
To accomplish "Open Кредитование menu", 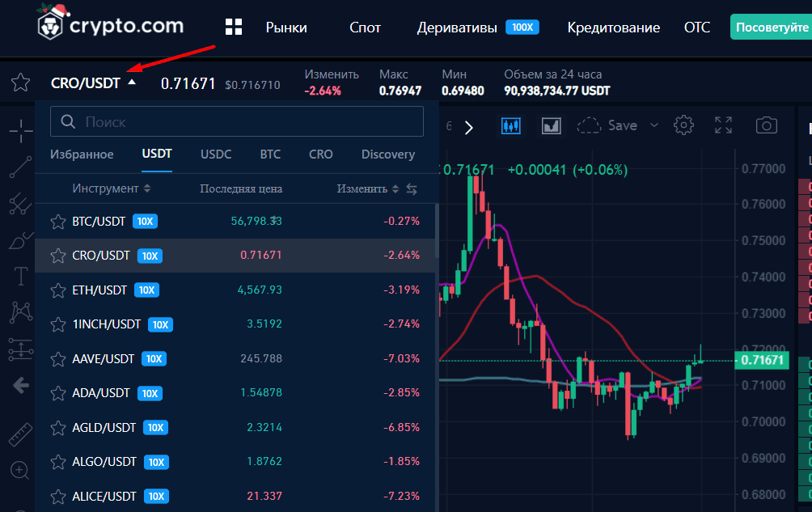I will 614,28.
